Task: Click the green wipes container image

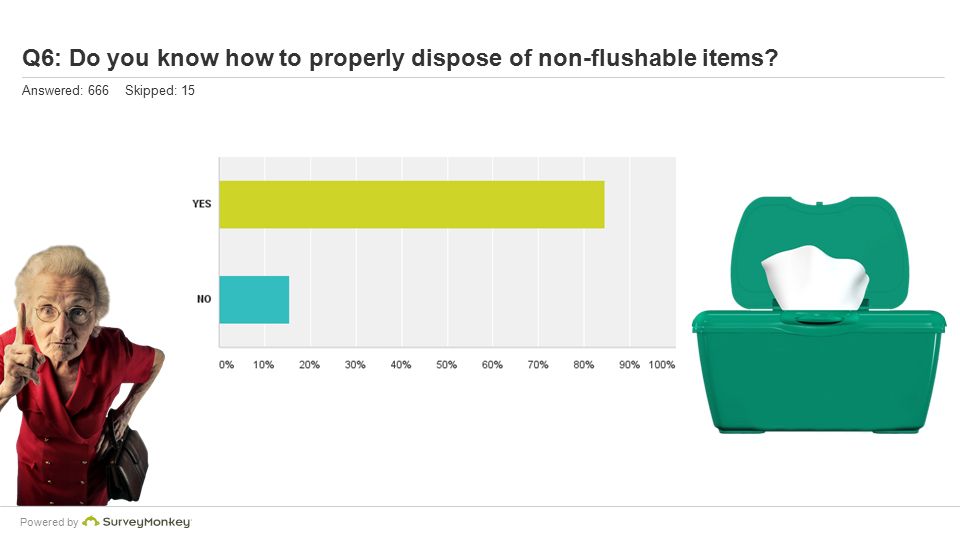Action: pyautogui.click(x=819, y=315)
